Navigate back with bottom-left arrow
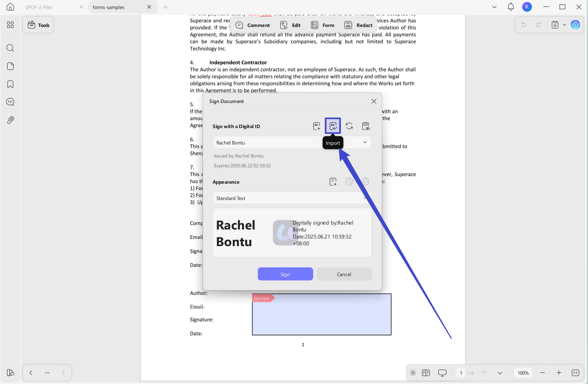The width and height of the screenshot is (588, 384). [31, 373]
